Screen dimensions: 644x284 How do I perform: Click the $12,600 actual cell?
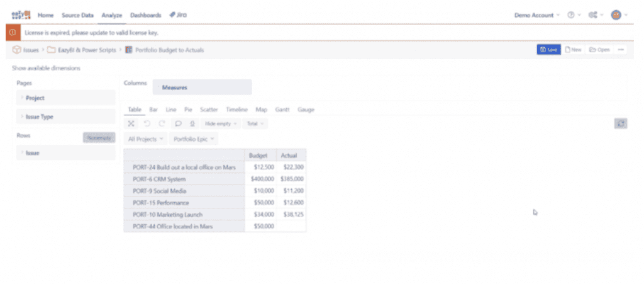tap(291, 203)
